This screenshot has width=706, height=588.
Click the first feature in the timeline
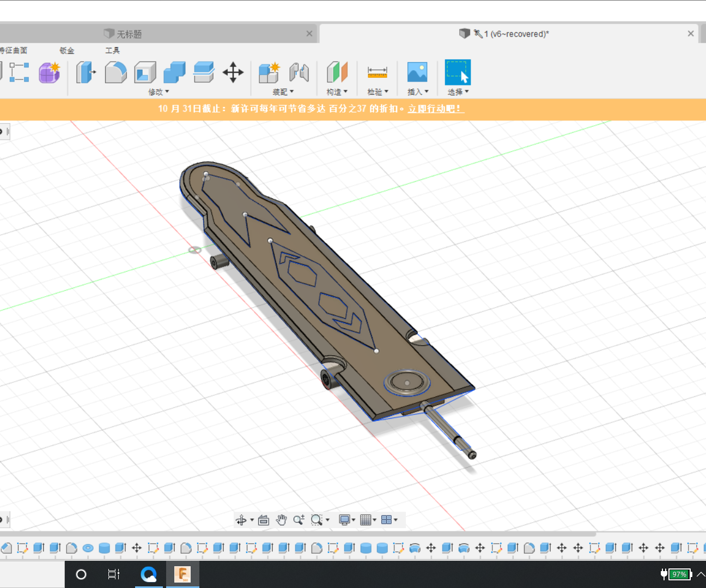coord(7,548)
